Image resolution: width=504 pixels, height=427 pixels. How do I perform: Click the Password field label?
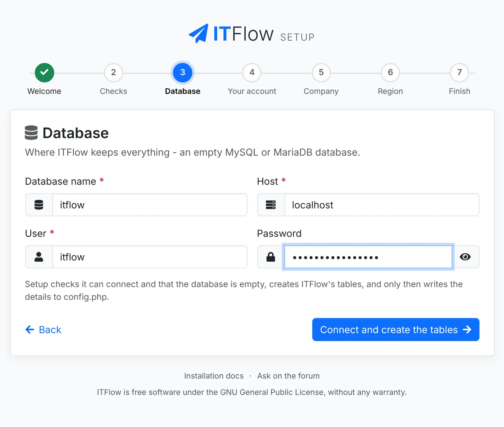(x=279, y=233)
